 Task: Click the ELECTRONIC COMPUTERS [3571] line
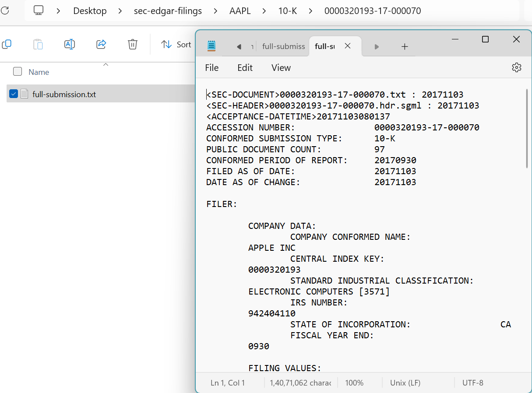coord(319,291)
